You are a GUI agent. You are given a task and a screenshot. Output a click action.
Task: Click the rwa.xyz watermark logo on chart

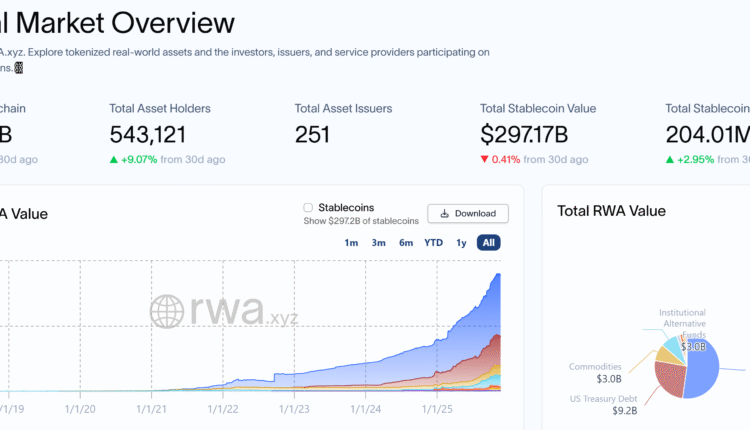point(225,311)
